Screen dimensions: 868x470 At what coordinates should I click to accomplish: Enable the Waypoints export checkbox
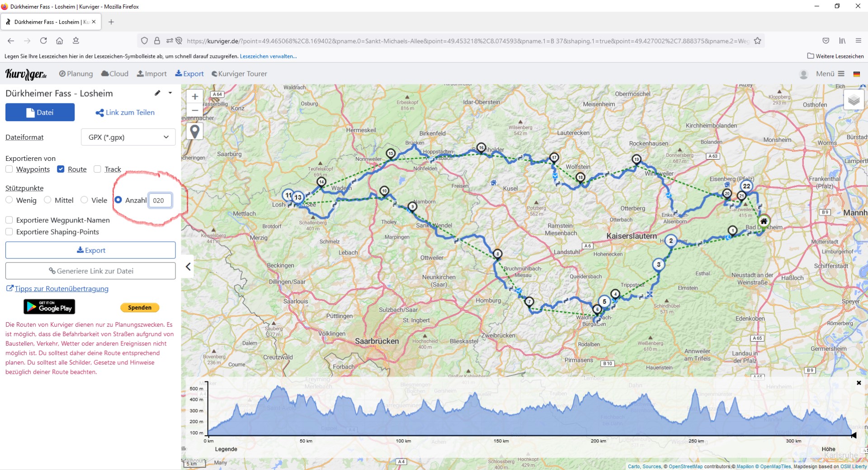click(9, 169)
